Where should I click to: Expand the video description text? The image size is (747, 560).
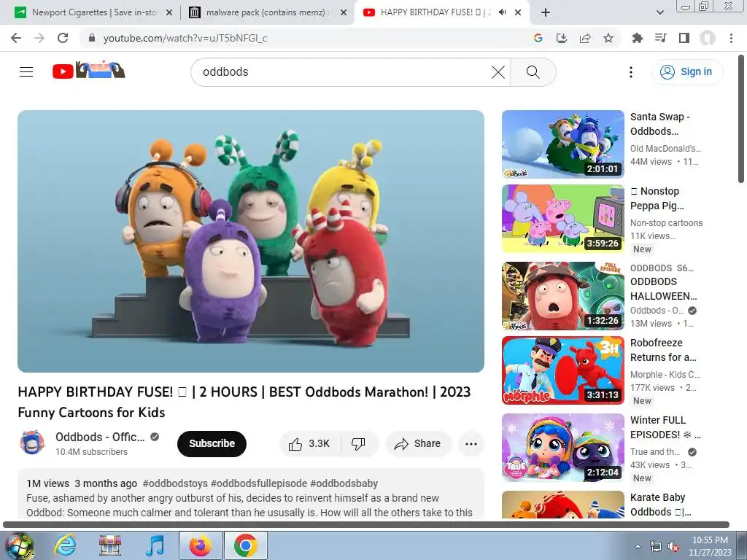[x=251, y=495]
